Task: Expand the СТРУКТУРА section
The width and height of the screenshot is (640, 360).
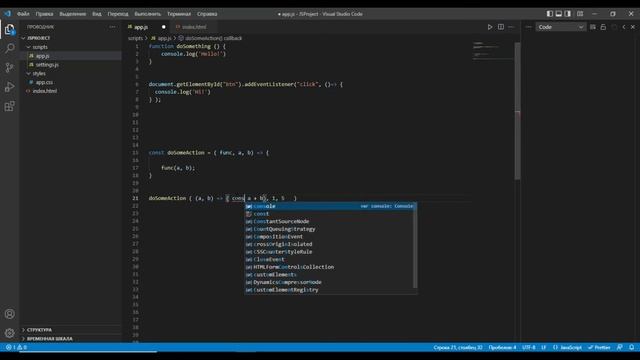Action: coord(71,329)
